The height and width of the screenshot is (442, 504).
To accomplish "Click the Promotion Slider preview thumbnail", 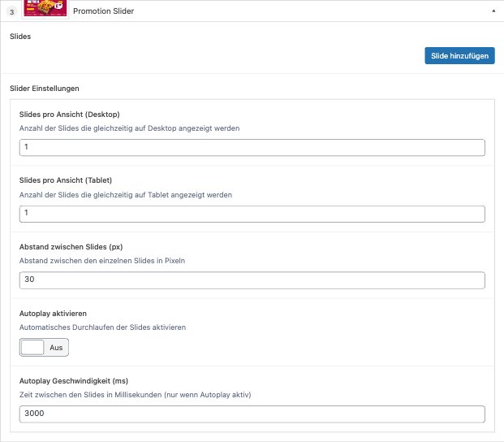I will [45, 11].
